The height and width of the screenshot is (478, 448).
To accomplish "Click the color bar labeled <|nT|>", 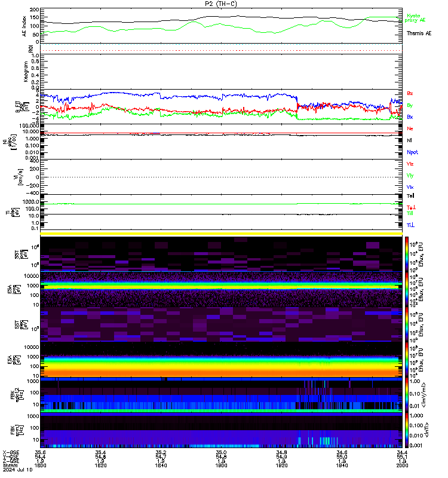I will 407,430.
